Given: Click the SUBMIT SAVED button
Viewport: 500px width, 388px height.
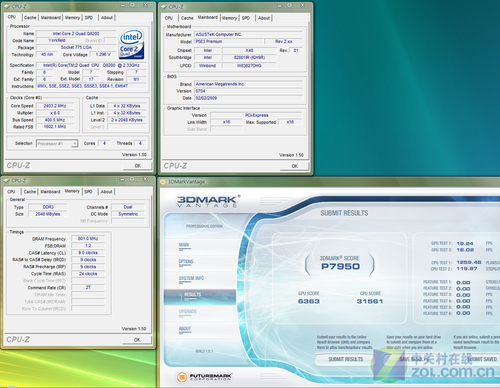Looking at the screenshot, I should (x=482, y=359).
